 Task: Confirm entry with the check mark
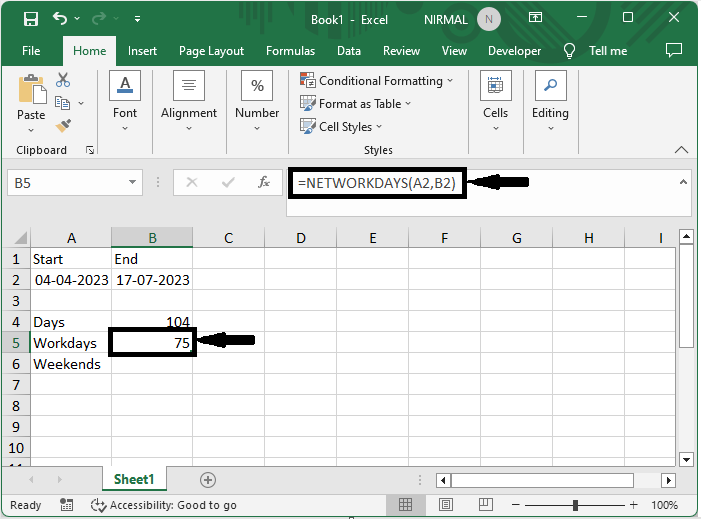click(228, 182)
